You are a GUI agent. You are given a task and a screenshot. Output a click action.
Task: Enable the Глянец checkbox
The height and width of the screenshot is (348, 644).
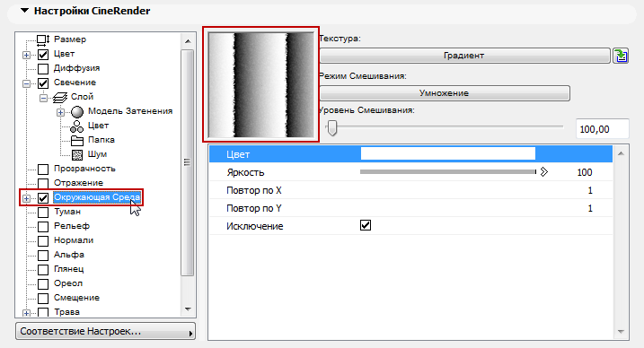pyautogui.click(x=43, y=270)
